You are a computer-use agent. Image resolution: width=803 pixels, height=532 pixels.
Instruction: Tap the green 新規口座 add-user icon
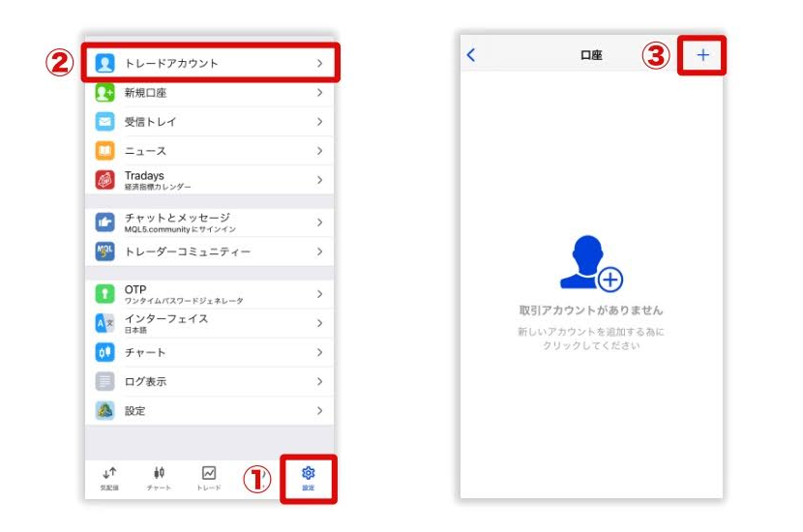click(105, 93)
